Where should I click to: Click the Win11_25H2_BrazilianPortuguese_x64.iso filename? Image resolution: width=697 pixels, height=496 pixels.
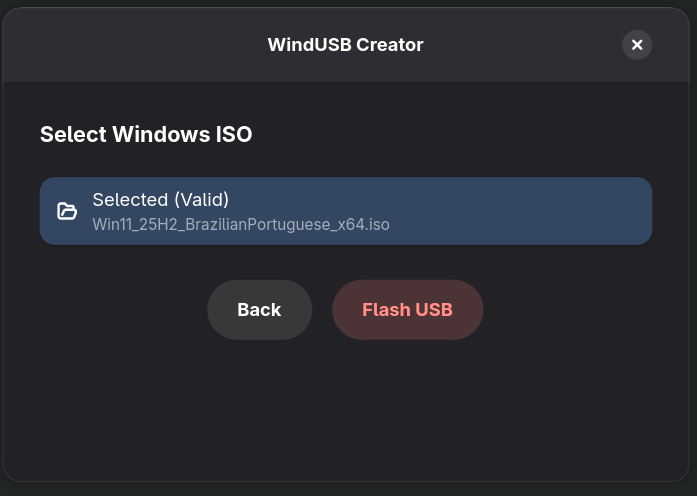click(x=241, y=224)
